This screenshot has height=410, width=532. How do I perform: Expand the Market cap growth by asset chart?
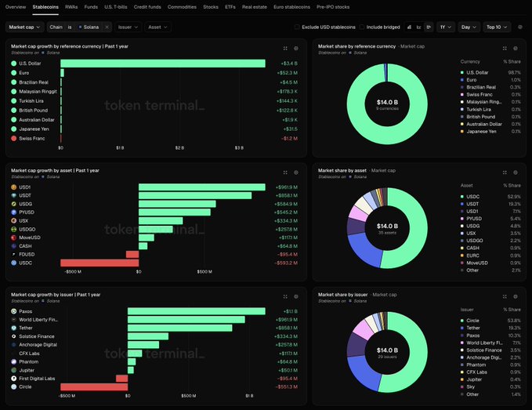click(285, 172)
